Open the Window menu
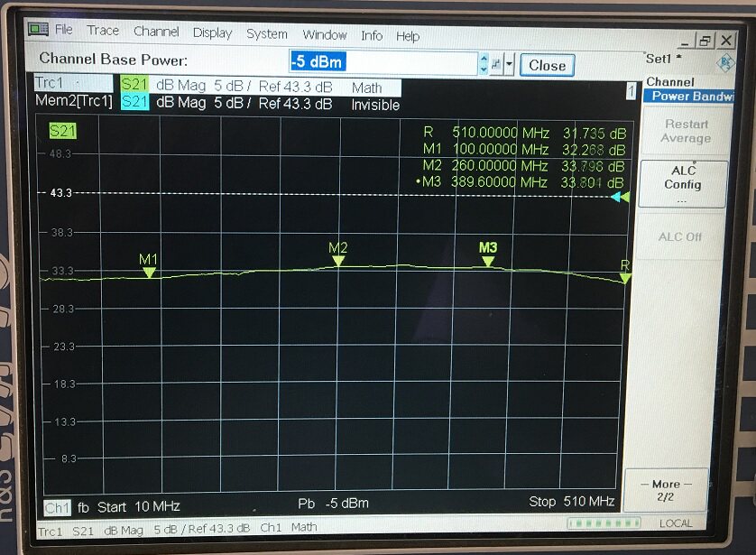756x555 pixels. tap(325, 34)
